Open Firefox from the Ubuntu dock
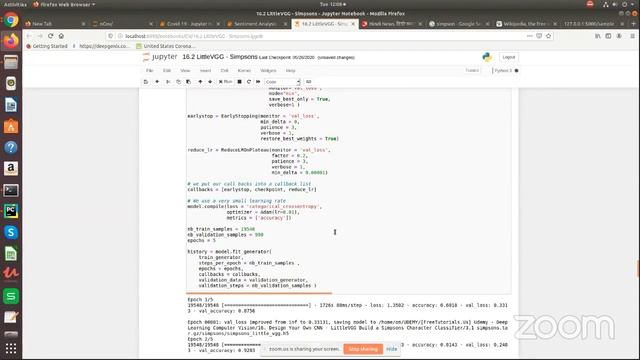The width and height of the screenshot is (640, 360). tap(11, 41)
